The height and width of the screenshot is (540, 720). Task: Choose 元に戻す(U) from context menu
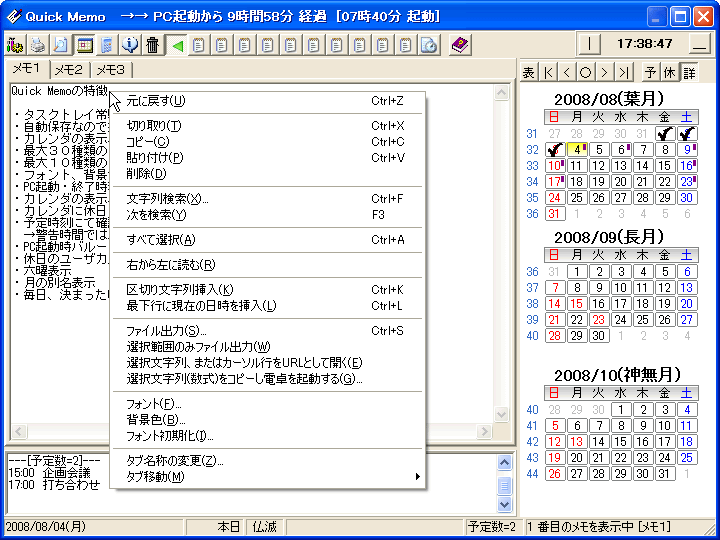269,101
